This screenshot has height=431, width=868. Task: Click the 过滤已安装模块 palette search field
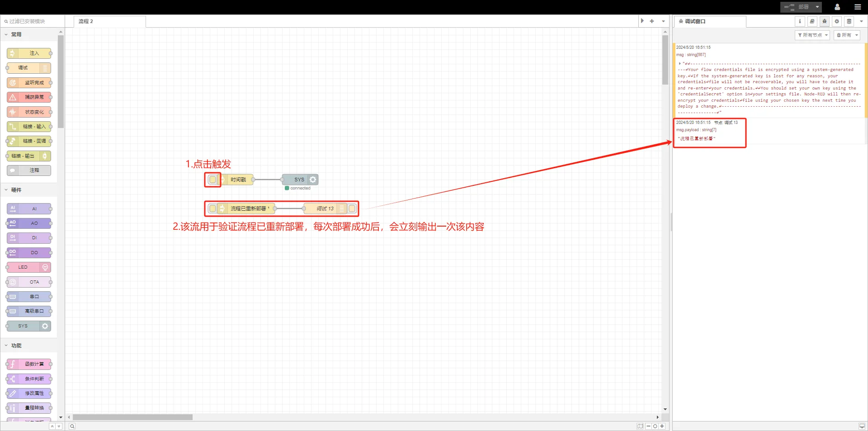click(x=32, y=21)
